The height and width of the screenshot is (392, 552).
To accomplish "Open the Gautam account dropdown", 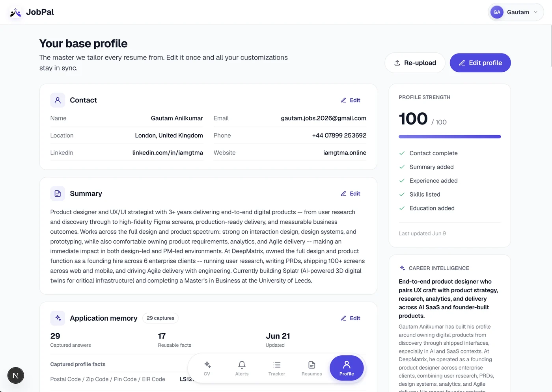I will (516, 12).
